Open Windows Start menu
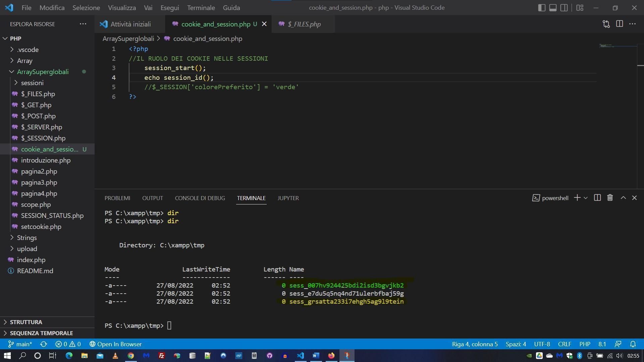 coord(7,356)
